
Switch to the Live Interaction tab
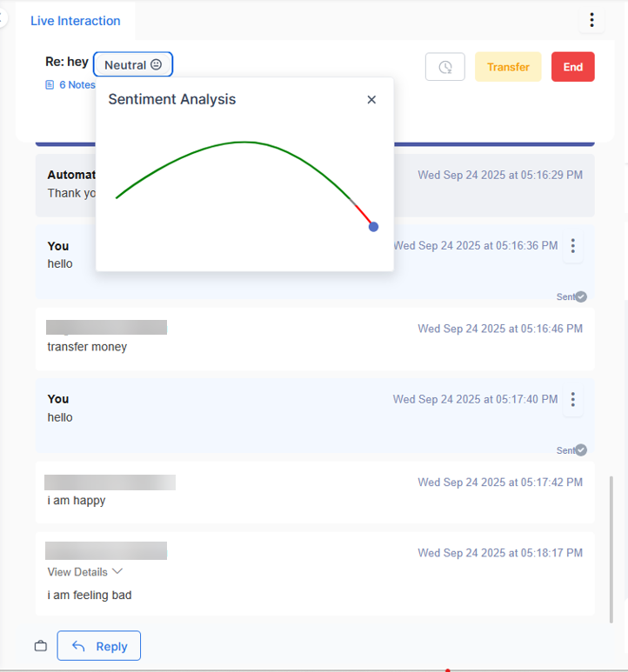76,21
